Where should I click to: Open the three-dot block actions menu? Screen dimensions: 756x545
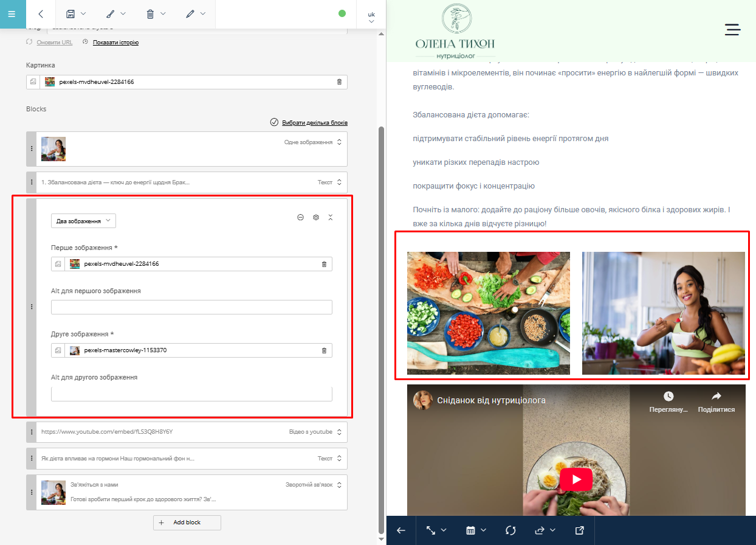coord(300,218)
